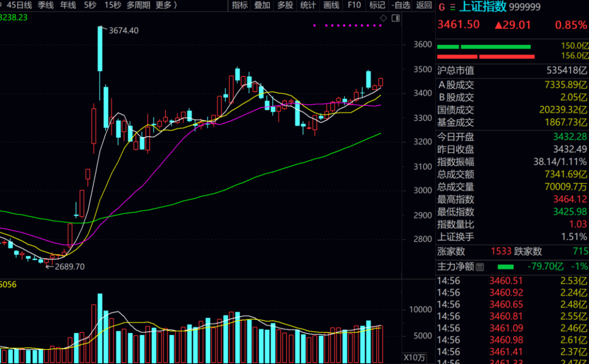This screenshot has height=364, width=589.
Task: Click the percentage change 0.85%
Action: pyautogui.click(x=570, y=25)
